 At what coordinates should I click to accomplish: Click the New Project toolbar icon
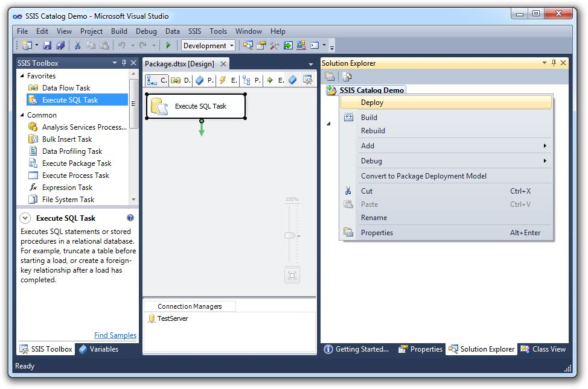click(27, 45)
